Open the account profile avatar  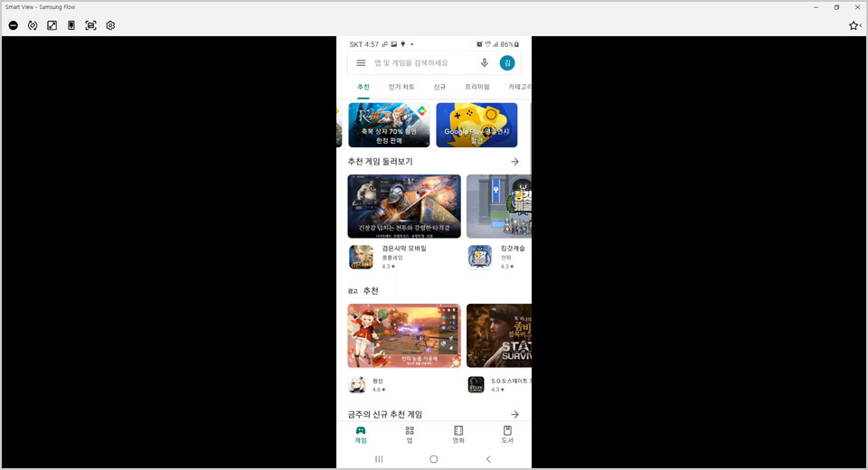point(507,63)
